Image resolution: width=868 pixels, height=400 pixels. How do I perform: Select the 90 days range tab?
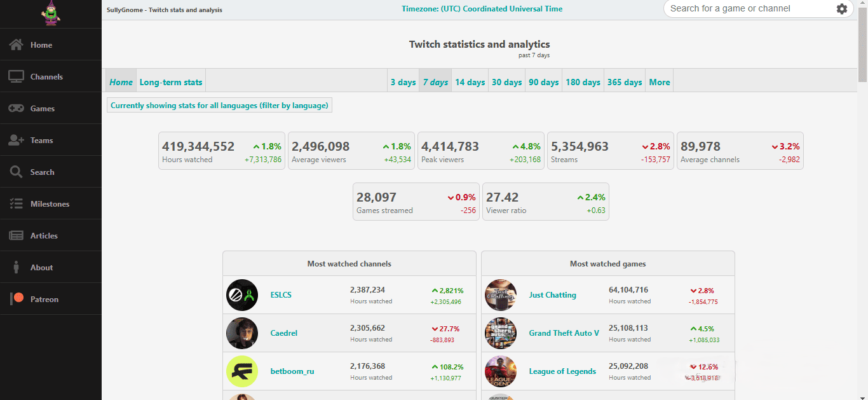tap(543, 82)
